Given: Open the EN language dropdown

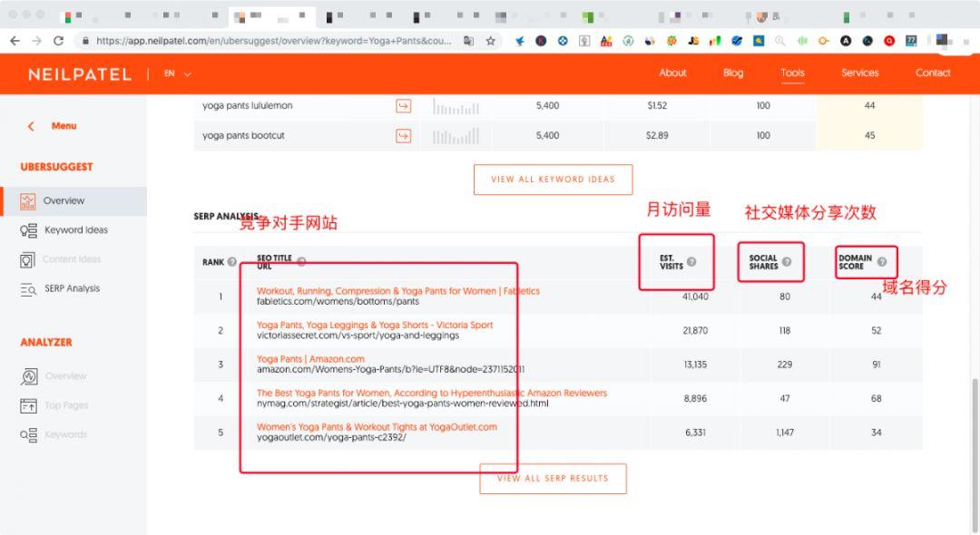Looking at the screenshot, I should point(178,73).
